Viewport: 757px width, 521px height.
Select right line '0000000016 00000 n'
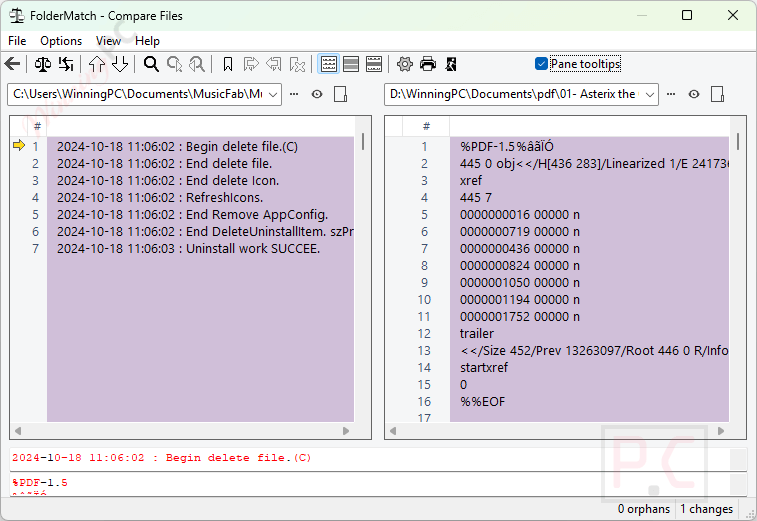[x=589, y=214]
